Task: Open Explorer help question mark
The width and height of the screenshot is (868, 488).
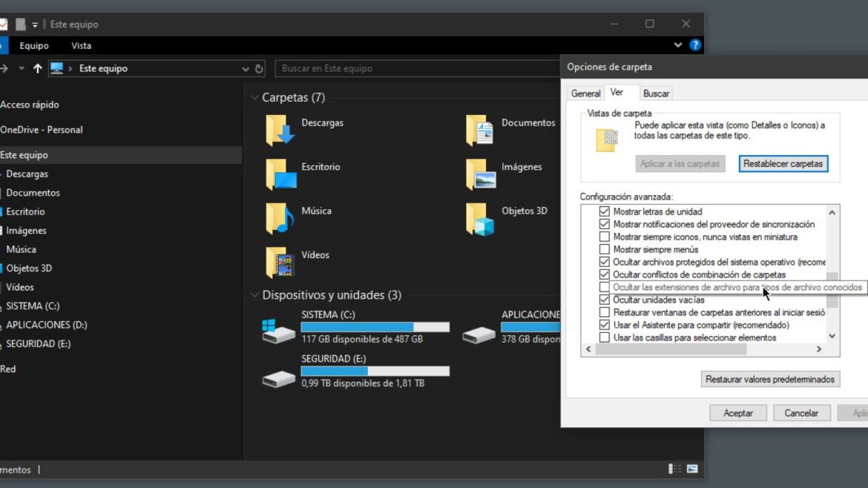Action: [695, 45]
